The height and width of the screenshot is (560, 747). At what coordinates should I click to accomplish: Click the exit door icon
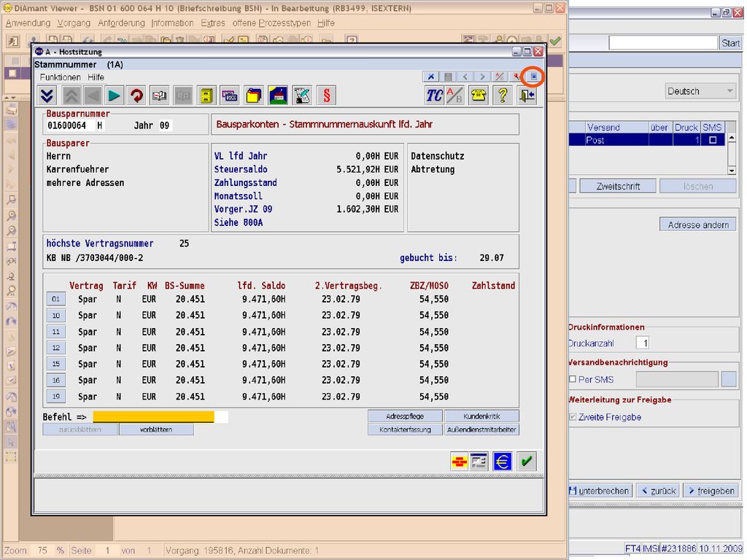point(527,96)
